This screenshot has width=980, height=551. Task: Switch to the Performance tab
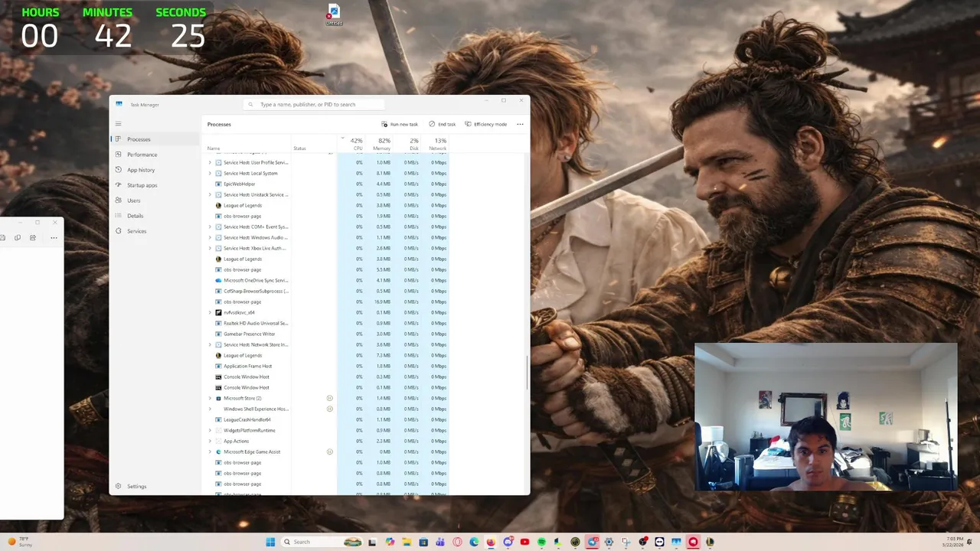155,155
